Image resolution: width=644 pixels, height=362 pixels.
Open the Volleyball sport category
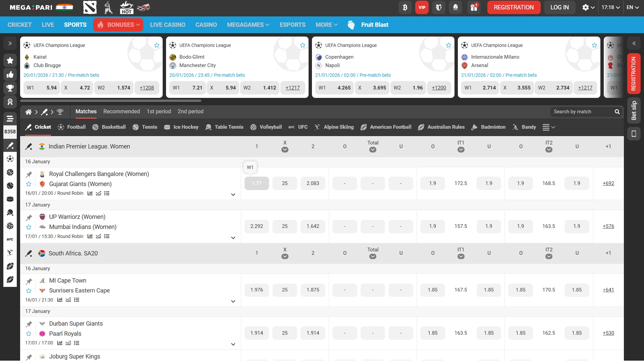[266, 127]
